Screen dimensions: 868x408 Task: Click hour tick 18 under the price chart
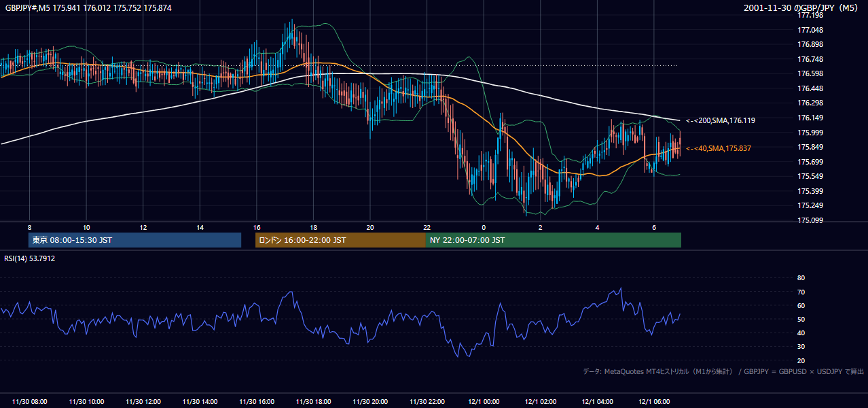(313, 227)
